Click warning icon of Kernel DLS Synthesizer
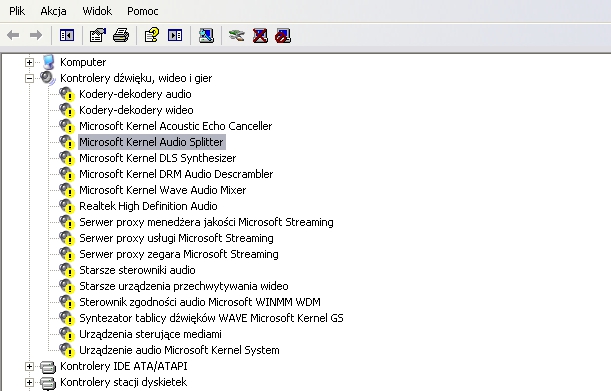The width and height of the screenshot is (611, 391). coord(67,158)
